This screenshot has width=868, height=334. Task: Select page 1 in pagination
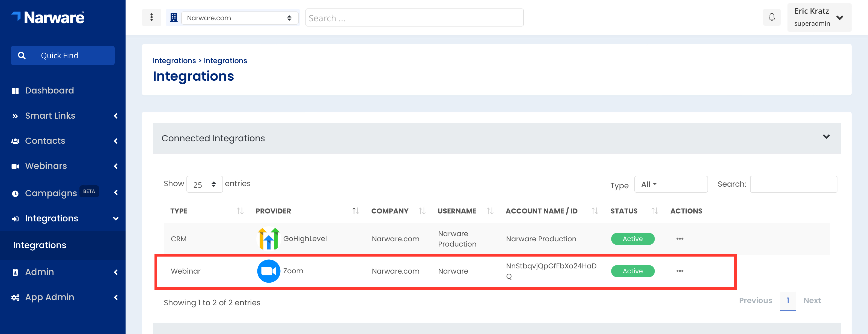click(x=788, y=301)
